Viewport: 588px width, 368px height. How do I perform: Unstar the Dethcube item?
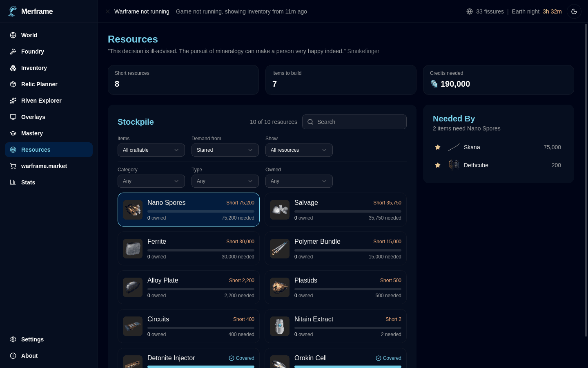tap(438, 165)
